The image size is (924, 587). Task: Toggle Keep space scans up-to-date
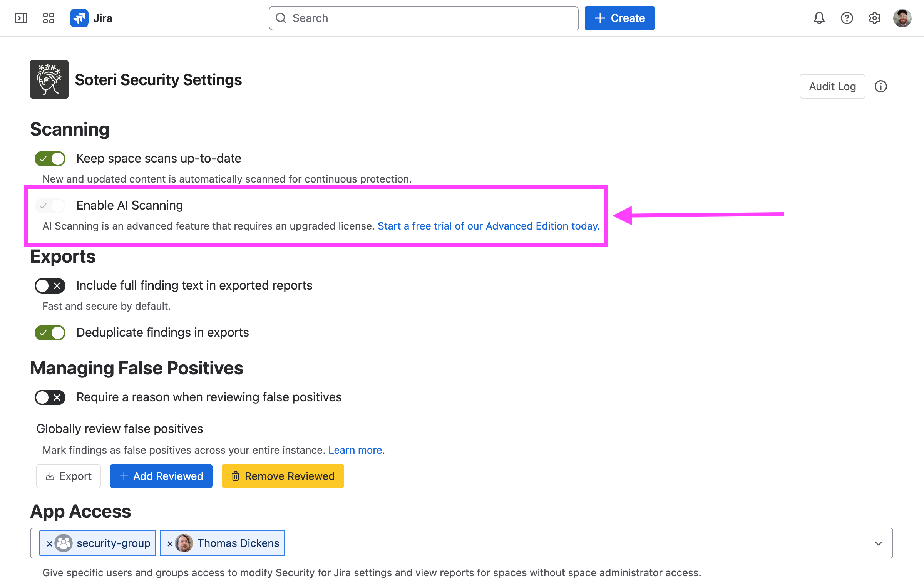pyautogui.click(x=50, y=159)
